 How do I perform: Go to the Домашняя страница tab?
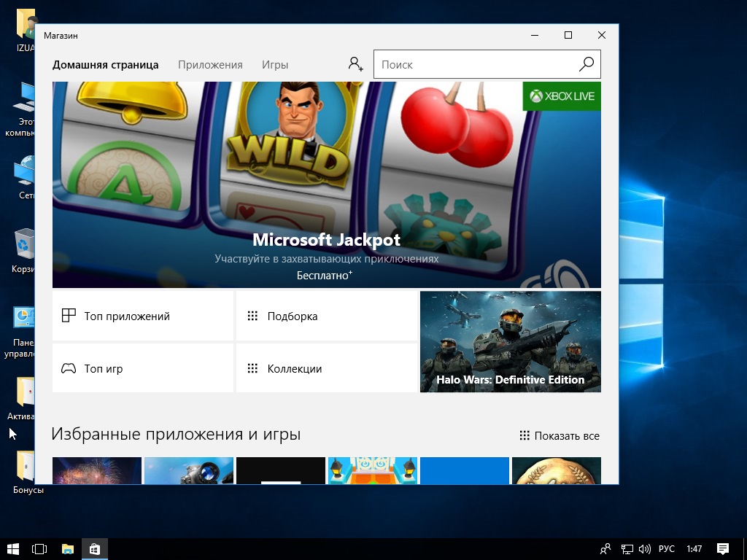105,65
